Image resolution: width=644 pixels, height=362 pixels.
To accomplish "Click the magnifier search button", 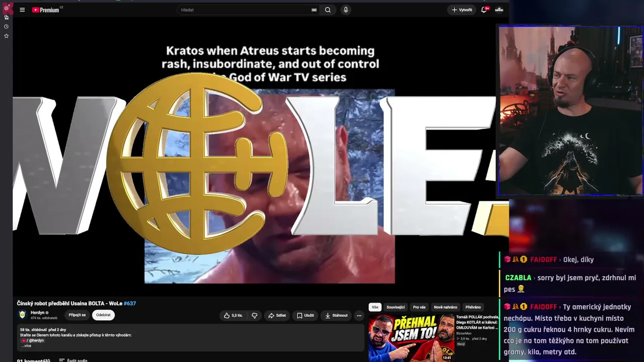I will 328,10.
